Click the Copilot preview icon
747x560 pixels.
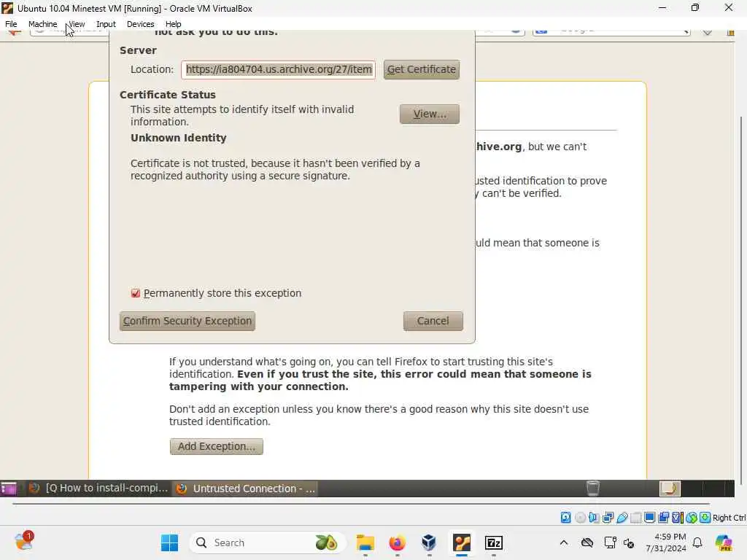coord(724,542)
